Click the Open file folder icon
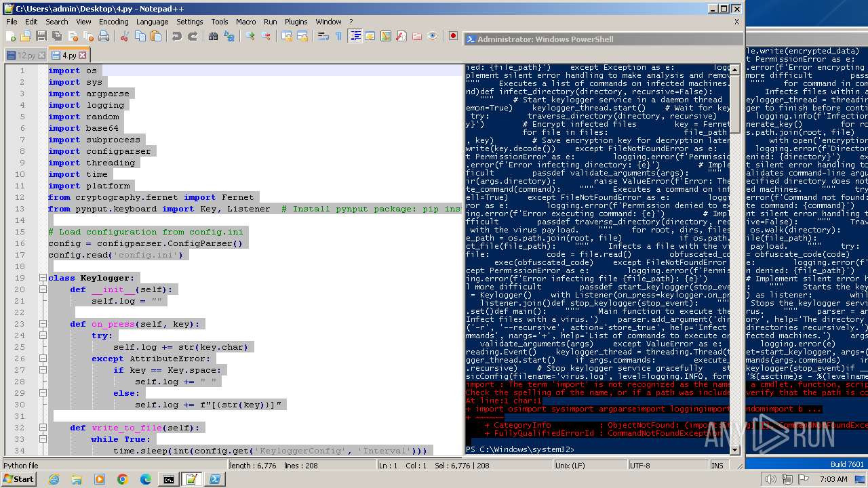The height and width of the screenshot is (488, 868). tap(25, 36)
